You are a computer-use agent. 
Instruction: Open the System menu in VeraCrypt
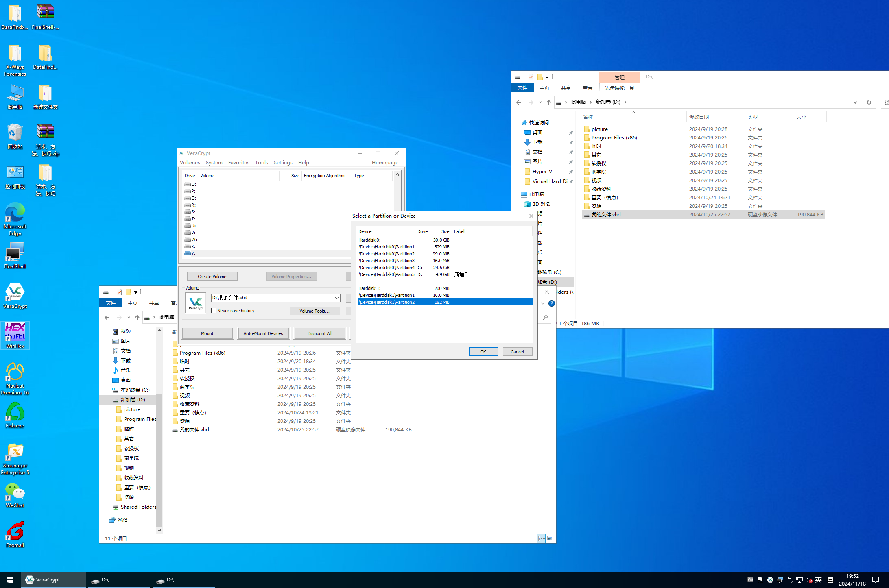[214, 163]
